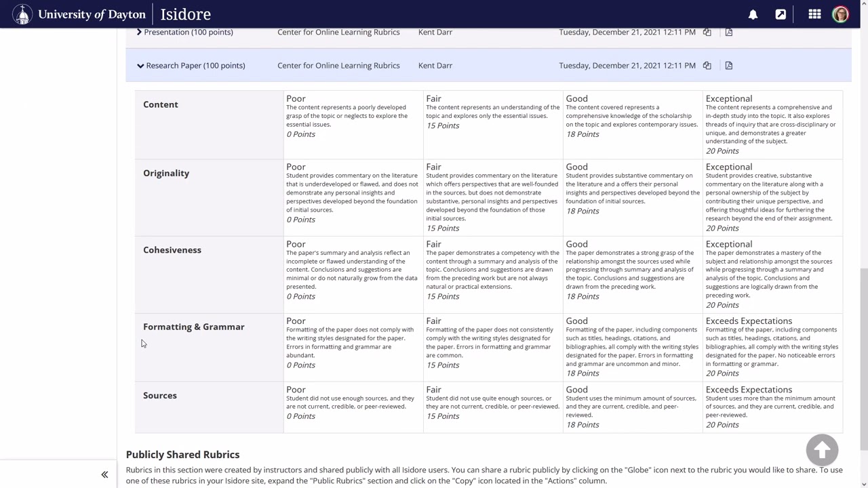
Task: Export the Presentation rubric as PDF
Action: point(729,32)
